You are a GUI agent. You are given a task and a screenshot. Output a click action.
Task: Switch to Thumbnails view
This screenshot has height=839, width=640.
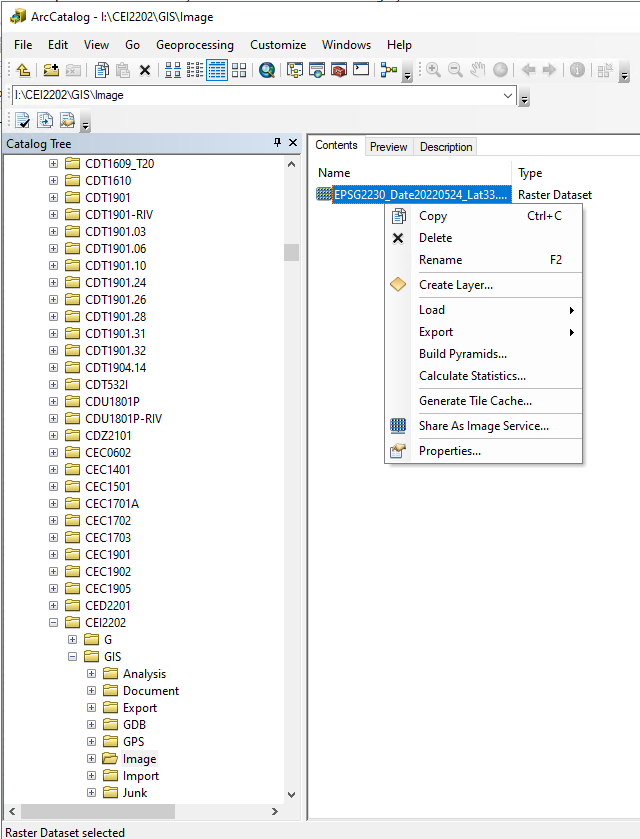coord(239,70)
